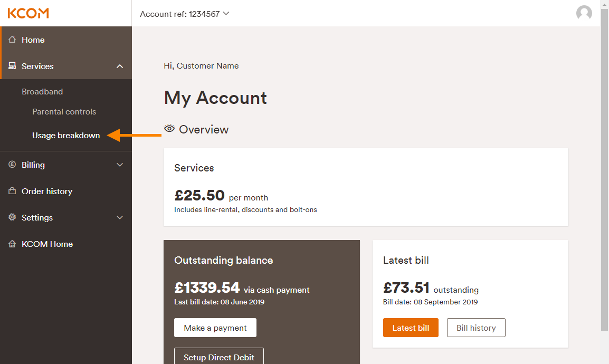Click the KCOM logo
This screenshot has height=364, width=609.
point(28,13)
